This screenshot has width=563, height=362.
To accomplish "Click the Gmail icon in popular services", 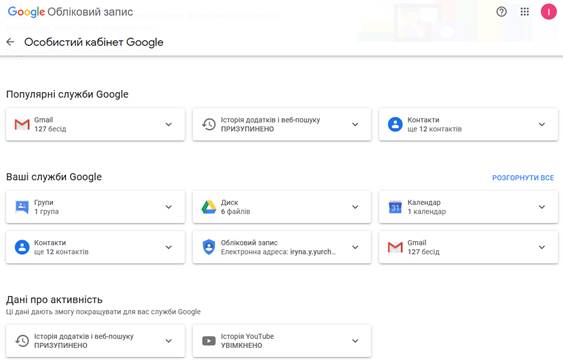I will 22,124.
